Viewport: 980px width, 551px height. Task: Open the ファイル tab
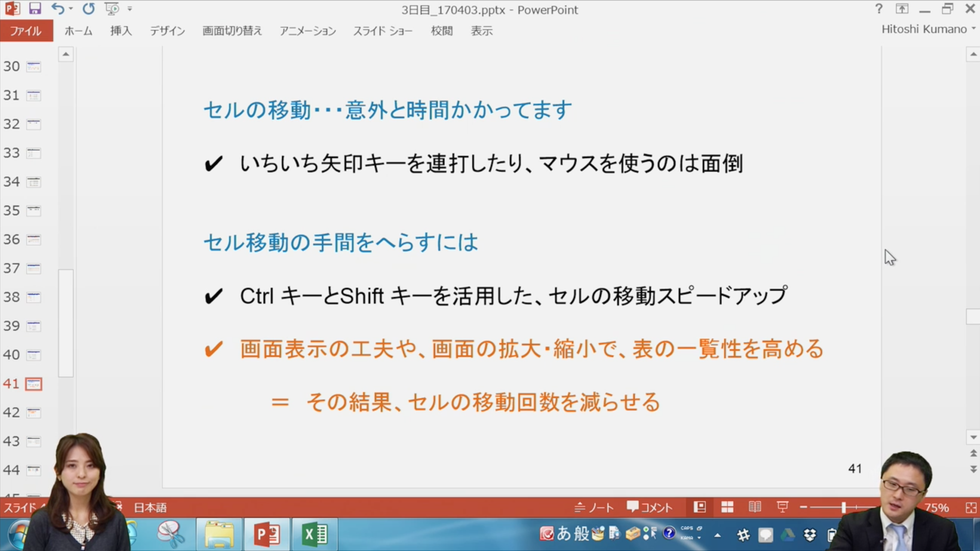point(26,31)
